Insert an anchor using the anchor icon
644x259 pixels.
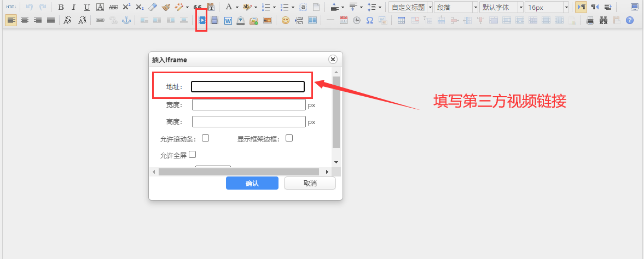(x=126, y=20)
